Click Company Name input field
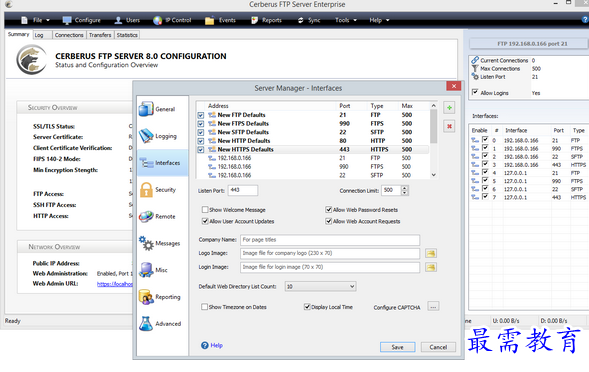The width and height of the screenshot is (589, 372). (x=330, y=240)
